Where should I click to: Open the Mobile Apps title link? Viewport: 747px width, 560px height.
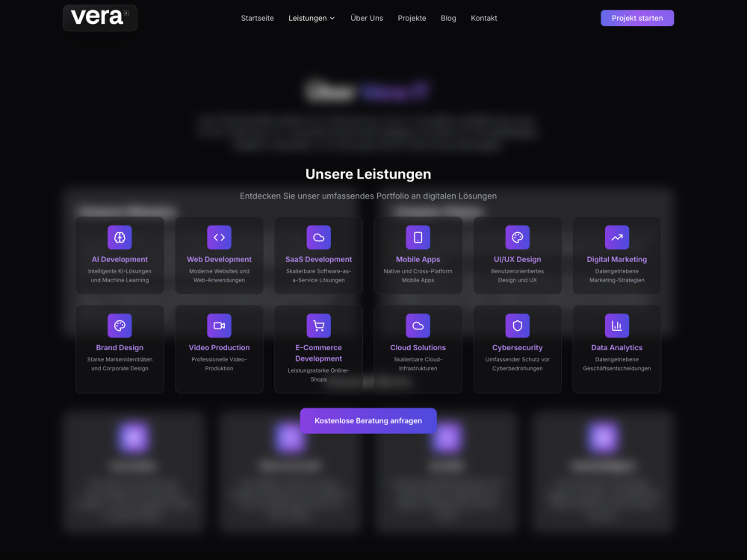418,260
